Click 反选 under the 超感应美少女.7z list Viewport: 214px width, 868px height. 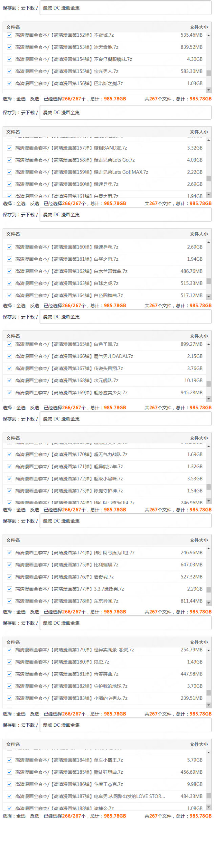(35, 408)
